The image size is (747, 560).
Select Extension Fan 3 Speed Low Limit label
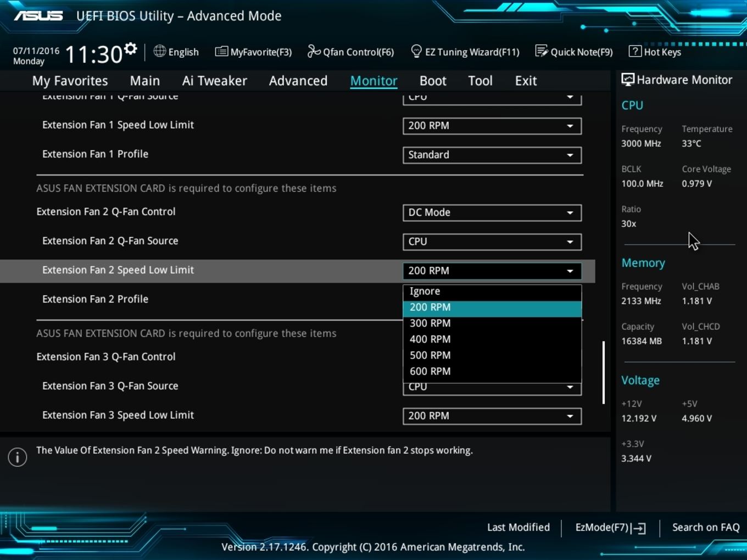click(x=118, y=415)
